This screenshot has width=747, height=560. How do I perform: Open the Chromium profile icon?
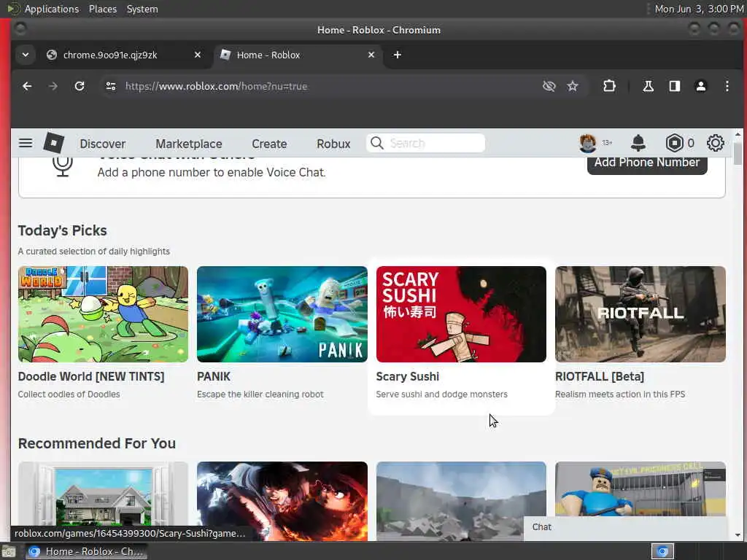click(701, 86)
